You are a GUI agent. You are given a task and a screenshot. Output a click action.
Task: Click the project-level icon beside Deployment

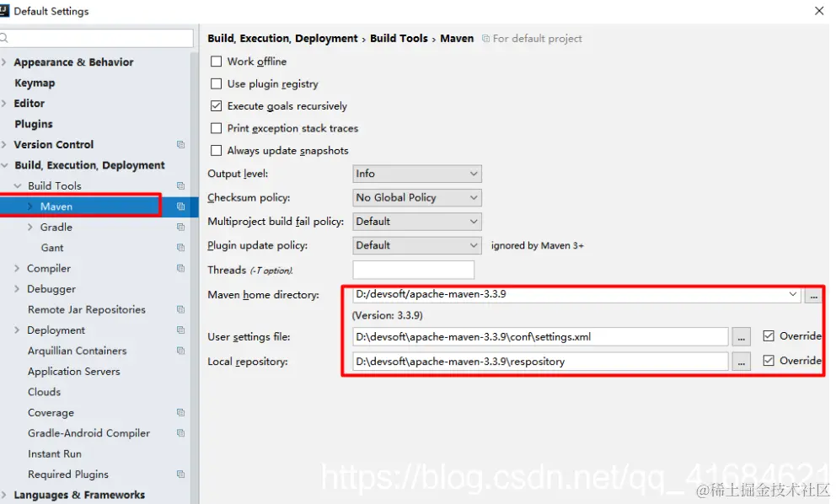click(x=180, y=330)
